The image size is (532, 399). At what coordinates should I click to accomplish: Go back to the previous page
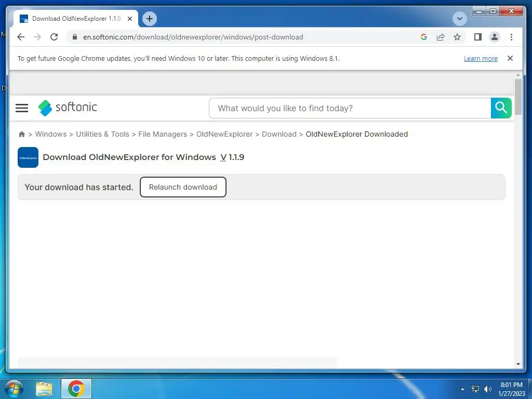click(x=21, y=37)
